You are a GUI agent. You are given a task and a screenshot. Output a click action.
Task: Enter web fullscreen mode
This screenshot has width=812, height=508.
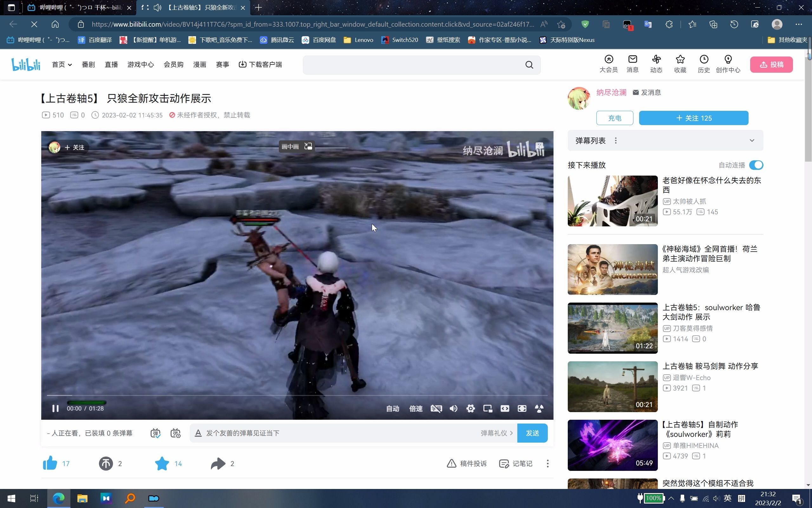pos(522,409)
